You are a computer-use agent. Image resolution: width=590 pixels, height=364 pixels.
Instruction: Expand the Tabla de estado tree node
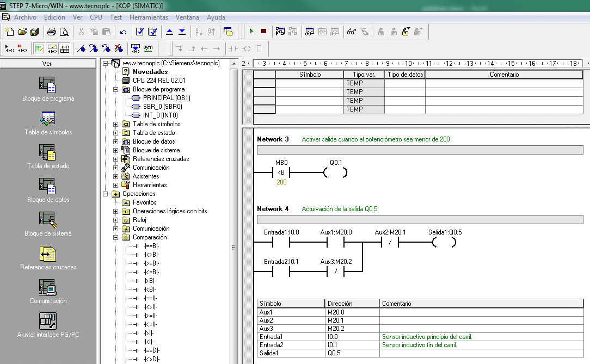115,133
